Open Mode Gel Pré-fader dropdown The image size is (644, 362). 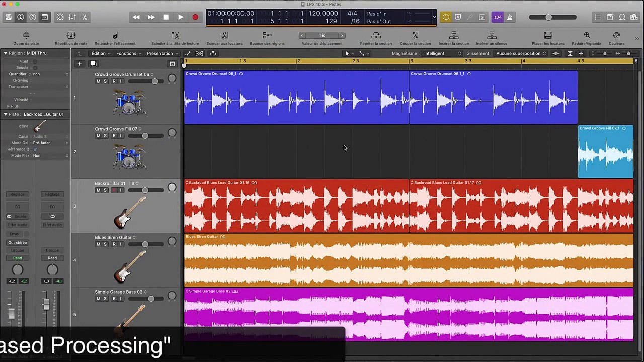point(50,143)
